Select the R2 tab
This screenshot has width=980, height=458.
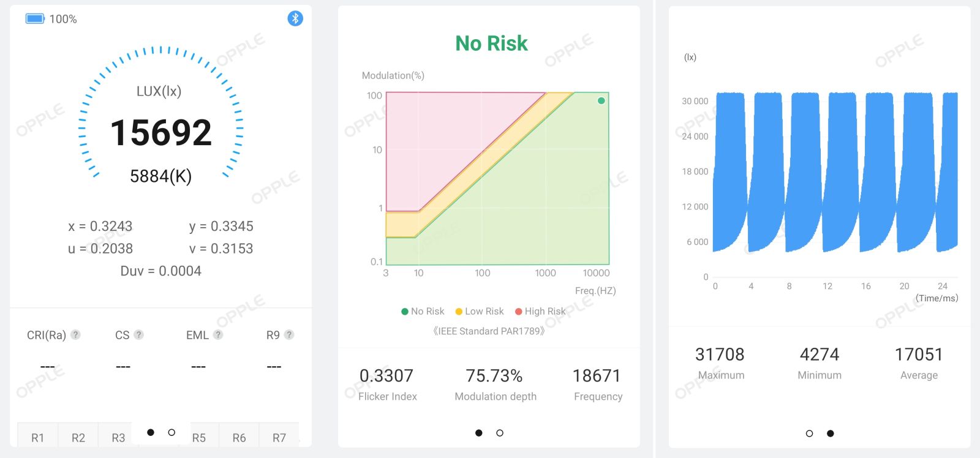coord(78,438)
